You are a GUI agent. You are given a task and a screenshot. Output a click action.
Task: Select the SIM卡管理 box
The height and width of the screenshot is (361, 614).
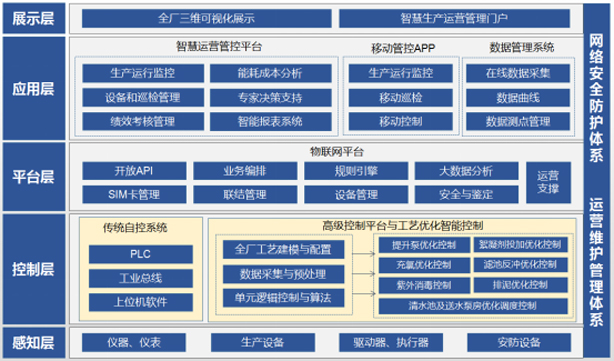click(x=134, y=194)
